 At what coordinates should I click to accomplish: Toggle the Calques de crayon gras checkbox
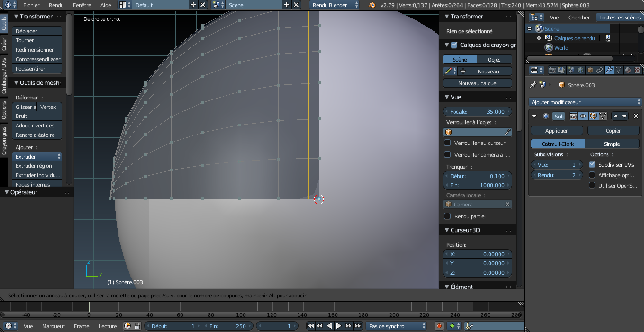pos(454,45)
